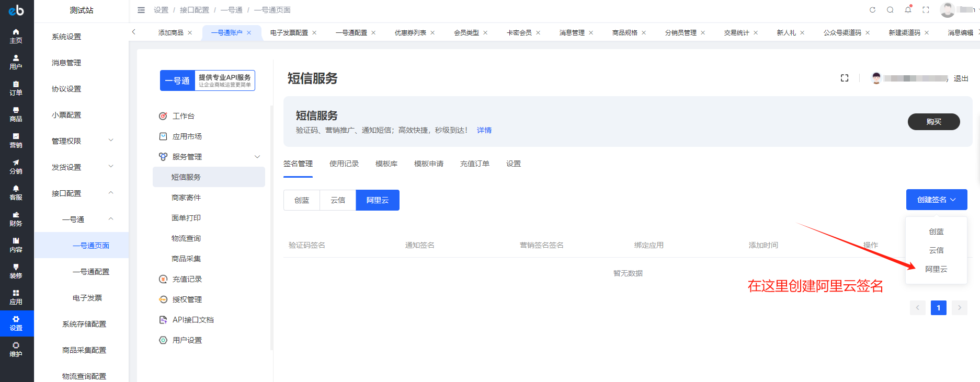Screen dimensions: 980x382
Task: Select the 云信 signature provider
Action: (338, 200)
